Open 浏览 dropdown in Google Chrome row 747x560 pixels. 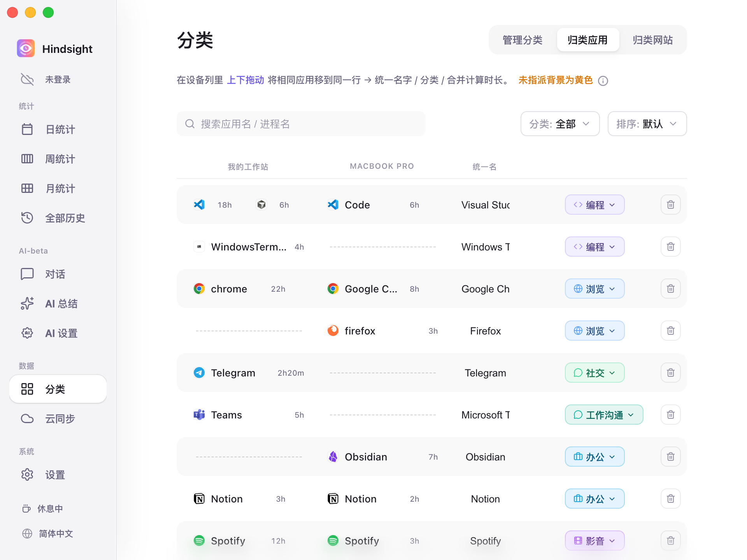[594, 289]
